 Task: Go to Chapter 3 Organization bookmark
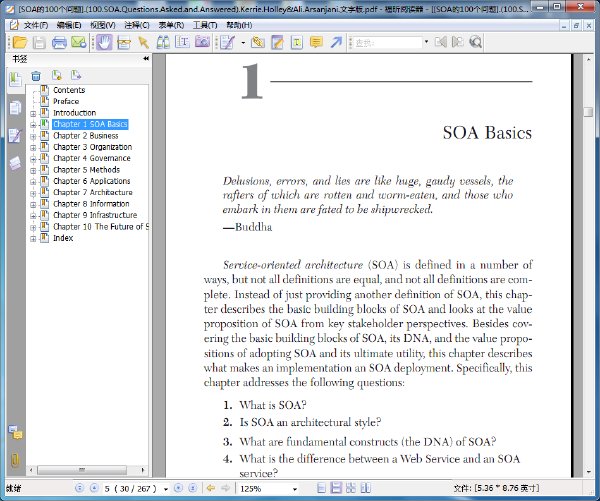pyautogui.click(x=92, y=147)
